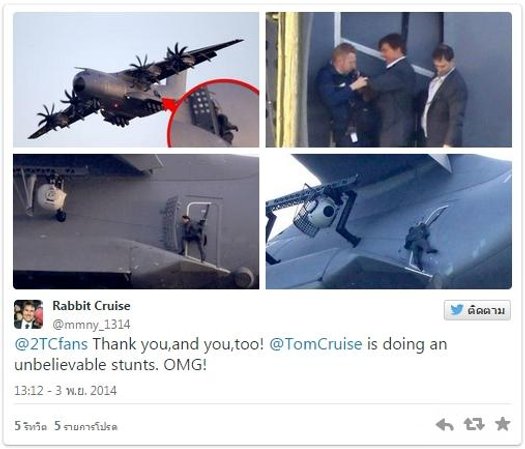This screenshot has width=525, height=449.
Task: View the 5 รีทวีต retweets list
Action: [30, 426]
